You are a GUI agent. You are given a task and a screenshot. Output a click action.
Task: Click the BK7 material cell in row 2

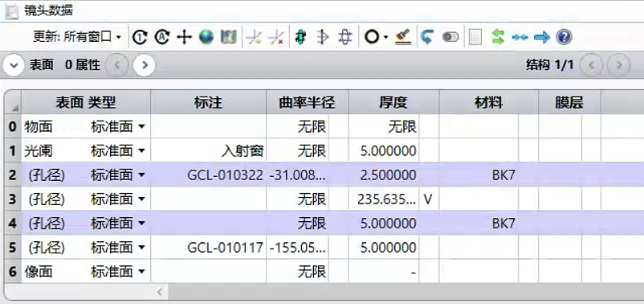(479, 175)
